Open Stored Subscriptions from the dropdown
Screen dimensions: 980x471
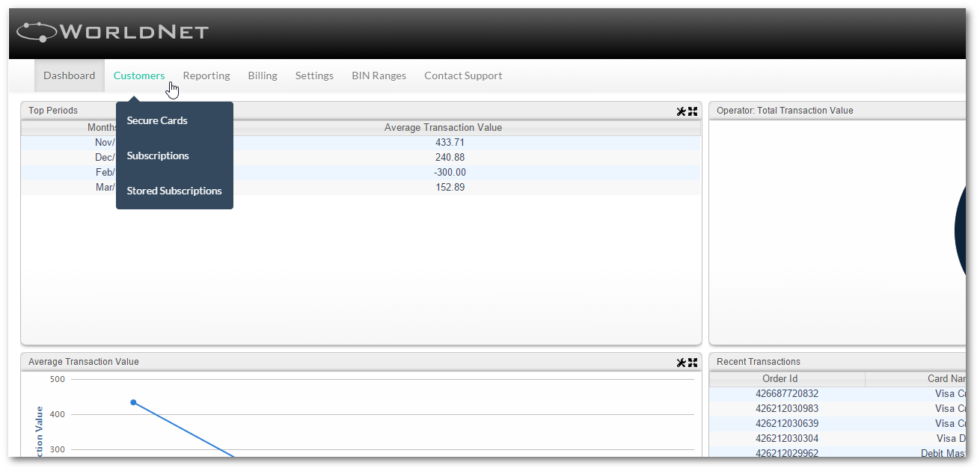point(174,191)
